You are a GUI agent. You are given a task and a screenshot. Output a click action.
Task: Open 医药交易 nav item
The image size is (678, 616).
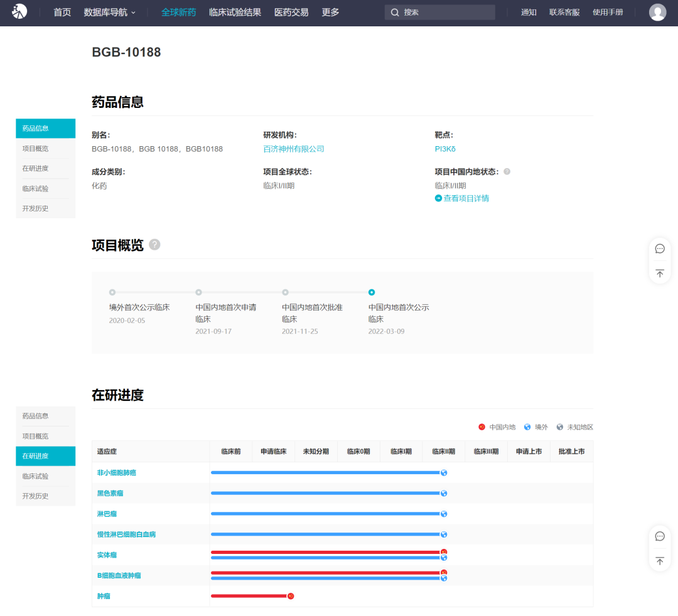click(x=291, y=12)
